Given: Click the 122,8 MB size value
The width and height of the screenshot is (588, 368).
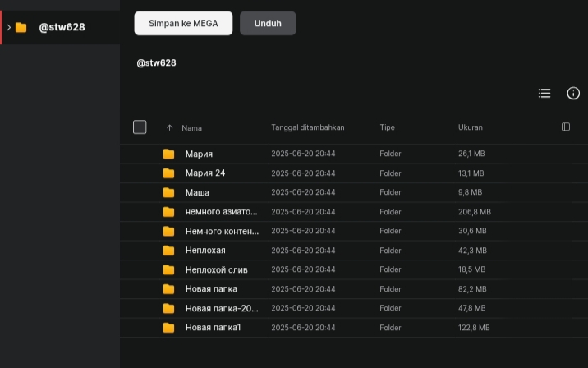Looking at the screenshot, I should pyautogui.click(x=474, y=328).
